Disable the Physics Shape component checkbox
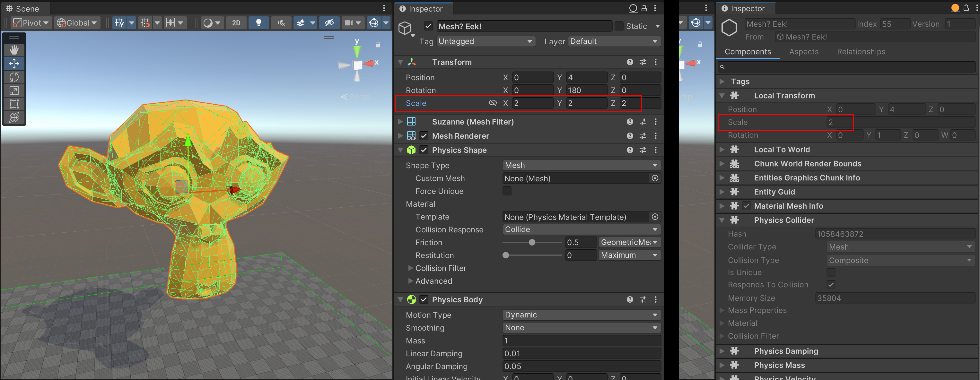The height and width of the screenshot is (380, 980). tap(424, 150)
